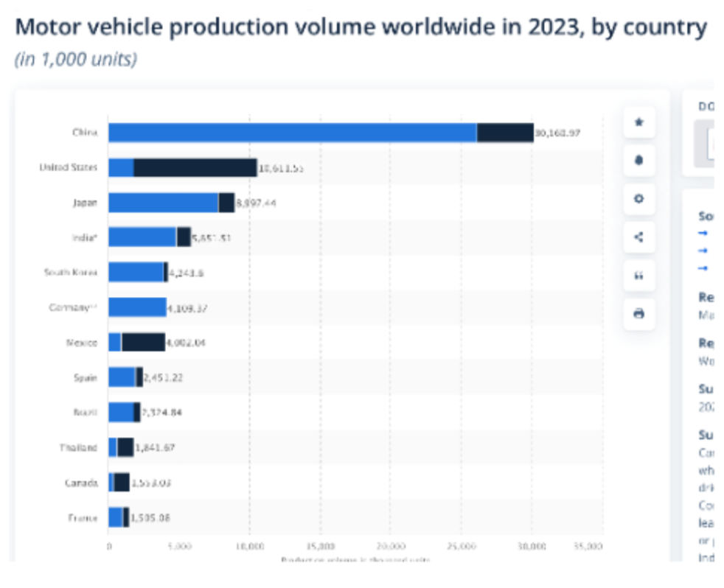Open chart settings gear icon

pyautogui.click(x=638, y=198)
